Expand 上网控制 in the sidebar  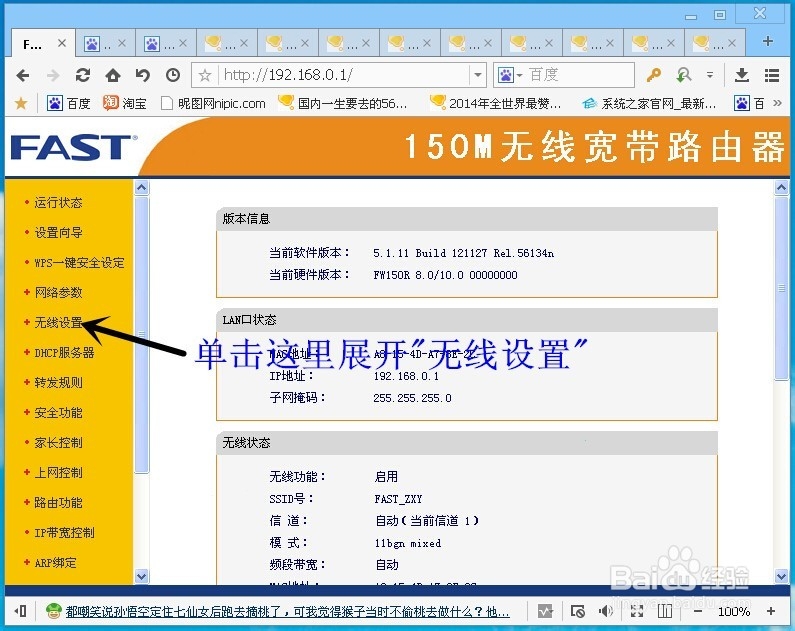58,472
